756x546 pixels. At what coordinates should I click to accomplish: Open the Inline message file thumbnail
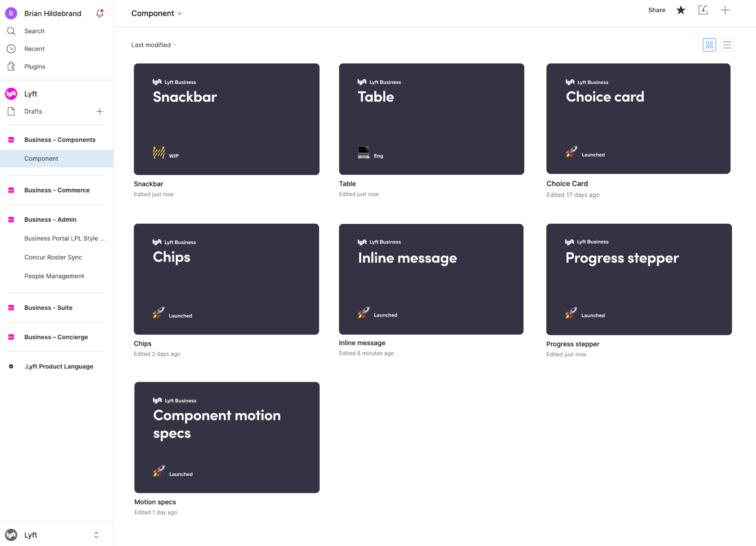point(431,279)
